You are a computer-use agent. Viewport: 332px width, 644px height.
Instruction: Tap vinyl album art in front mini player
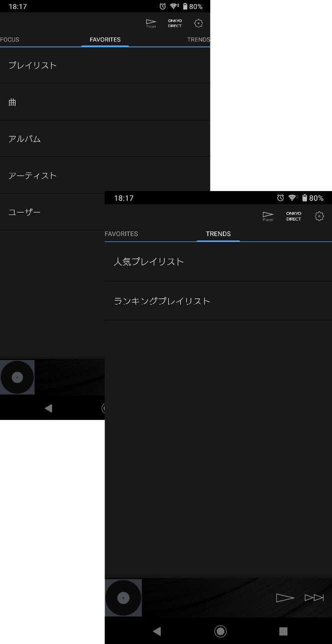tap(123, 597)
